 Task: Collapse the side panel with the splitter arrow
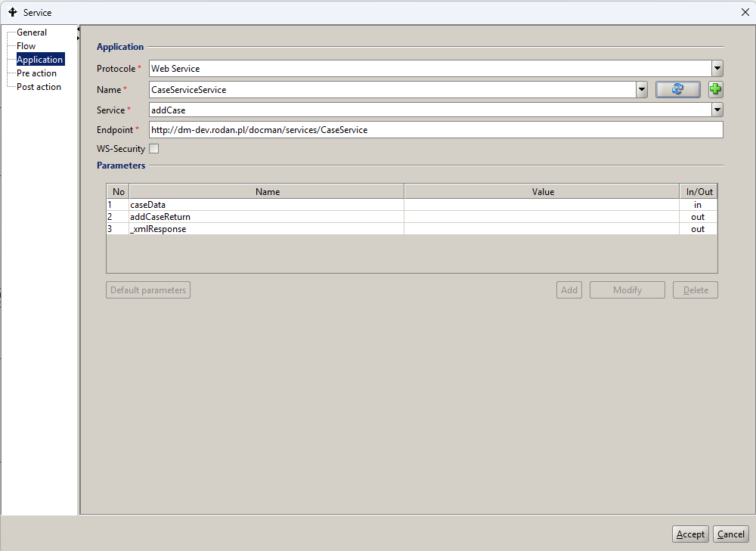[x=79, y=29]
